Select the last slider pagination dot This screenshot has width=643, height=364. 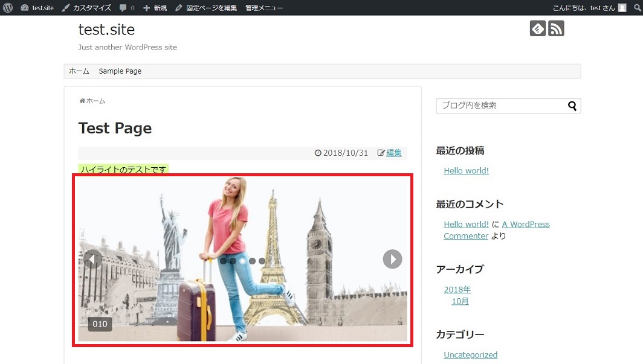pyautogui.click(x=262, y=261)
